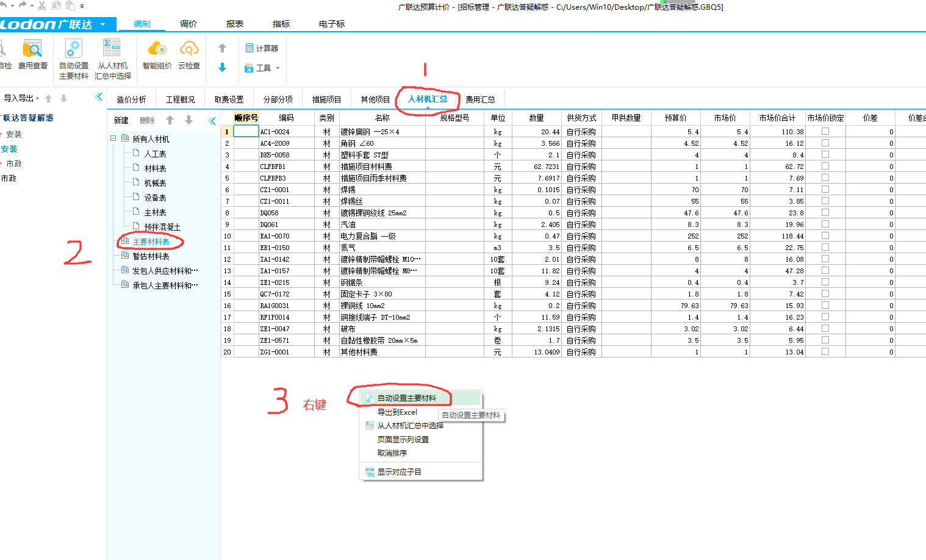Viewport: 926px width, 560px height.
Task: Select 材料表 in the tree
Action: pos(155,168)
